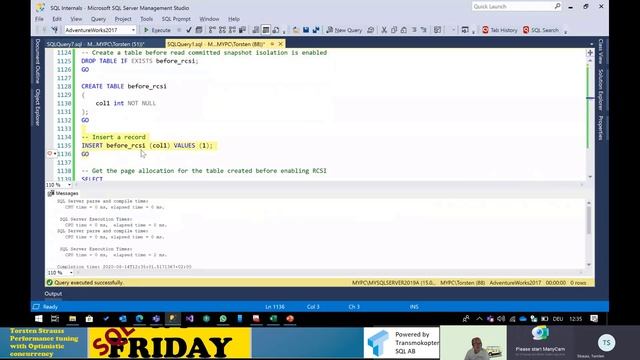This screenshot has width=640, height=360.
Task: Click the volume icon in system tray
Action: (501, 319)
